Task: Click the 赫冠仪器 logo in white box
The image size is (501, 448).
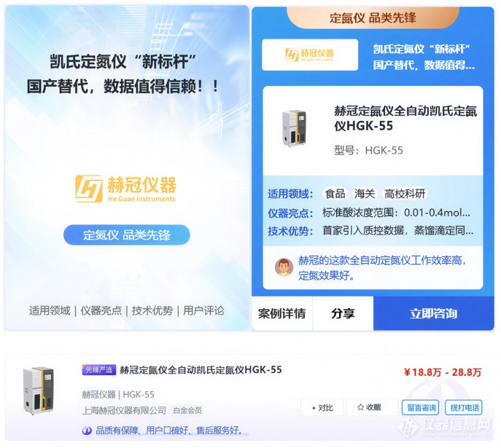Action: click(x=310, y=55)
